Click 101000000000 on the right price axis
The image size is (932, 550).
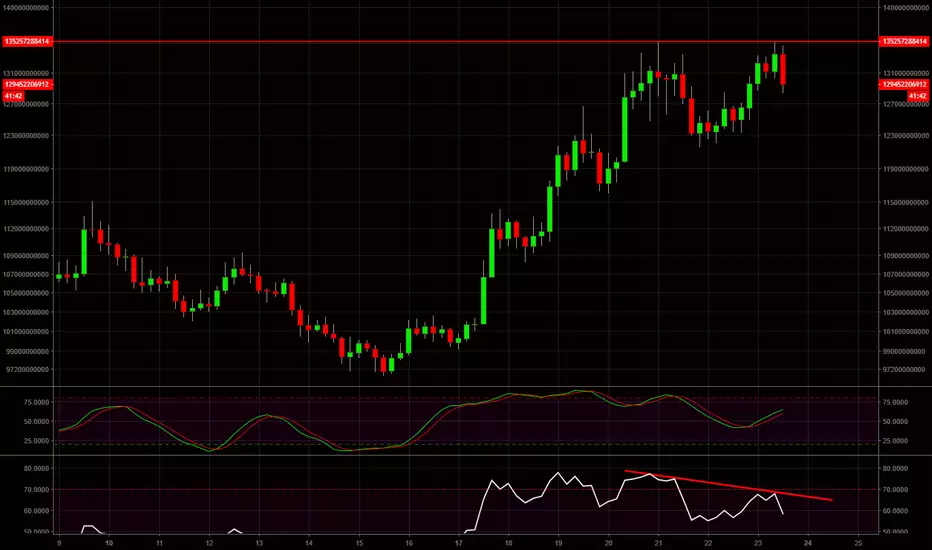(x=905, y=332)
